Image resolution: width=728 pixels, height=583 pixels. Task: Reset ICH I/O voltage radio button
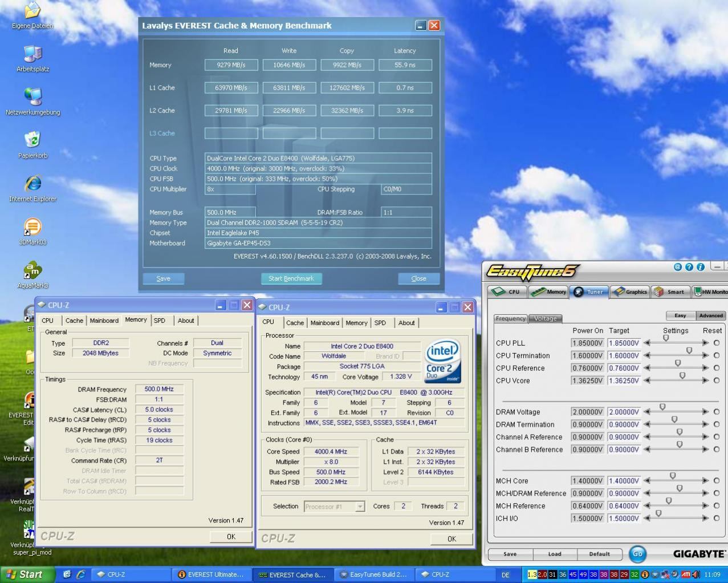pyautogui.click(x=717, y=519)
